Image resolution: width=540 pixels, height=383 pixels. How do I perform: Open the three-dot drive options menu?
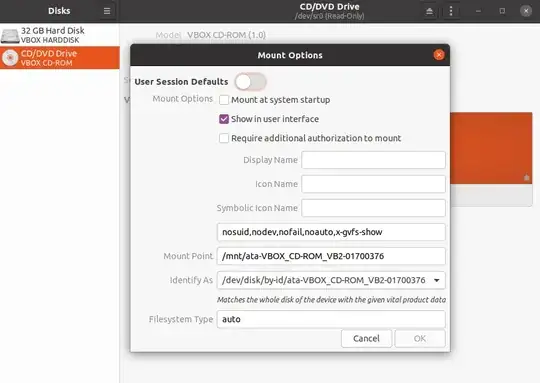[x=451, y=11]
